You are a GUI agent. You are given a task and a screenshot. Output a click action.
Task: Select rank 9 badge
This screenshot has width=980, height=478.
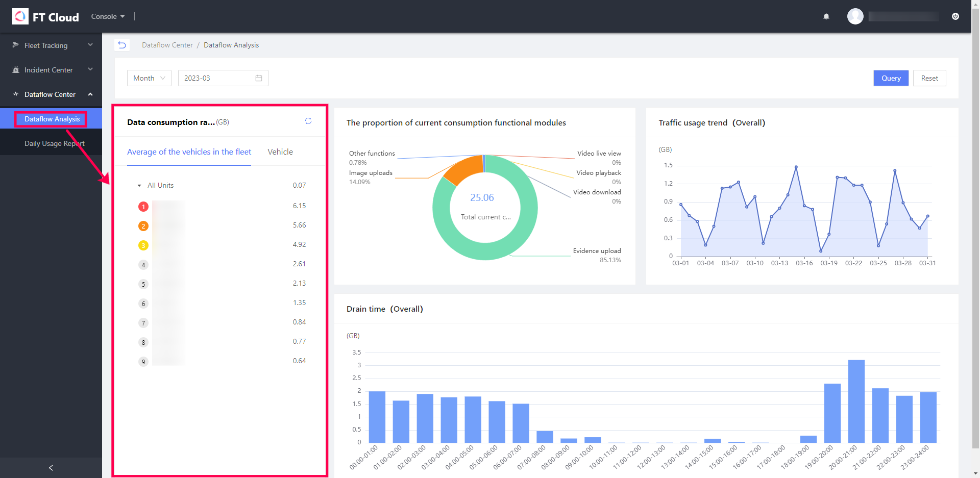143,362
